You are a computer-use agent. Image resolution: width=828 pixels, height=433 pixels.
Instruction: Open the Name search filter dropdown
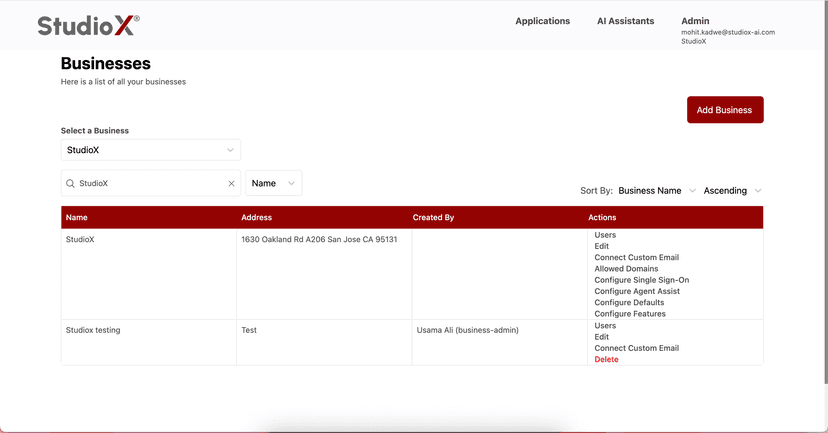(x=274, y=183)
